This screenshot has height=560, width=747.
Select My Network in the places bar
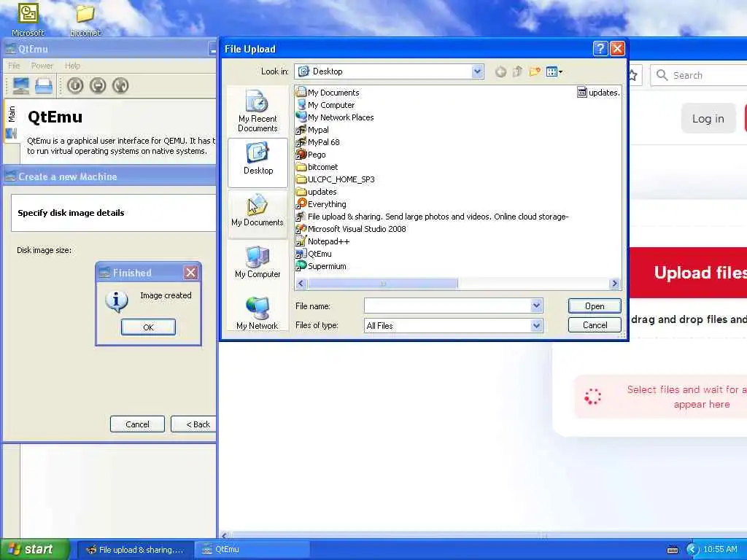(258, 312)
